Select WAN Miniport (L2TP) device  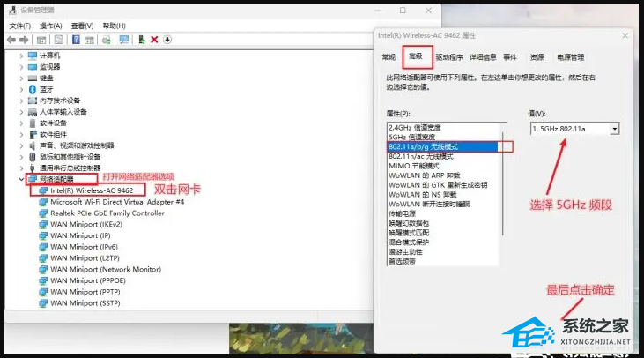(85, 258)
